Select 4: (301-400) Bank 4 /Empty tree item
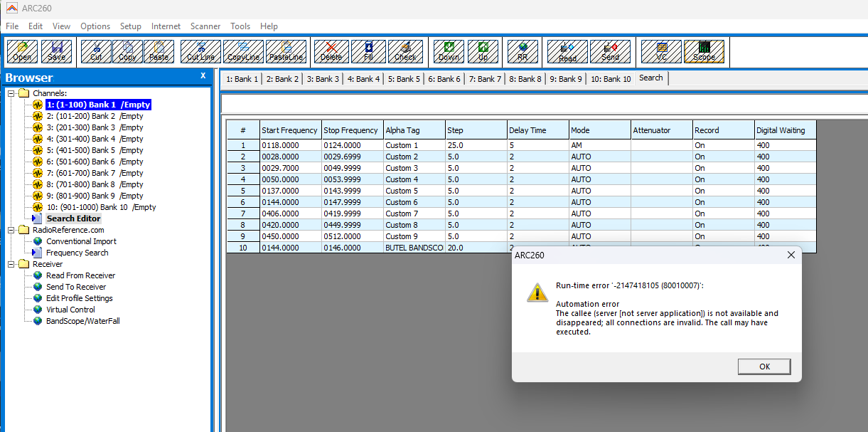This screenshot has width=868, height=432. [x=95, y=139]
